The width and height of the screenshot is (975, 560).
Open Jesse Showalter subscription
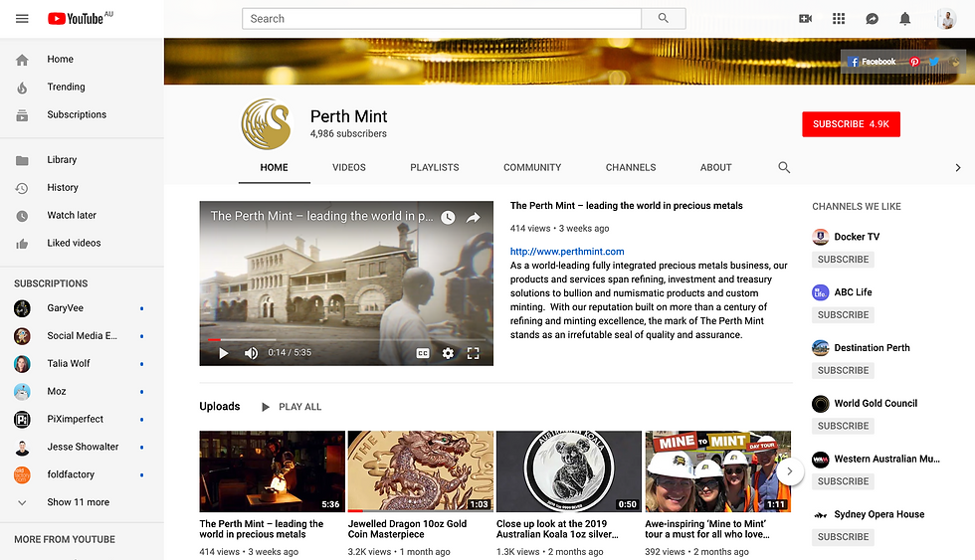[x=82, y=447]
